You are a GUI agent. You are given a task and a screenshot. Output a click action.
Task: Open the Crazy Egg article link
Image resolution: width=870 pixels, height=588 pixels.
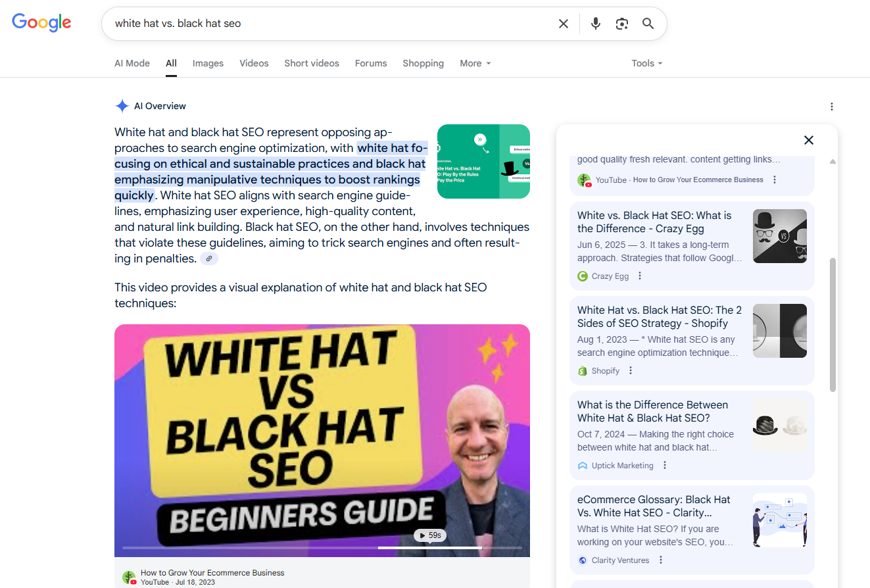[654, 222]
